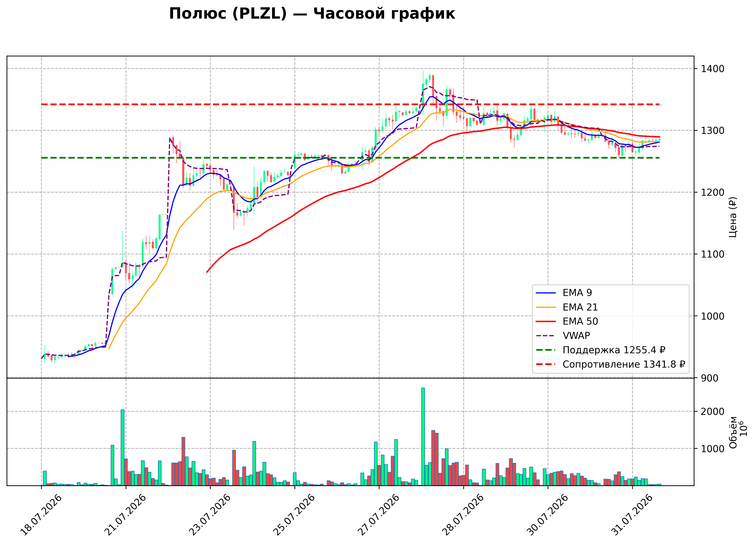
Task: Click the "Сопротивление 1341.8 ₽" legend entry
Action: pyautogui.click(x=610, y=364)
